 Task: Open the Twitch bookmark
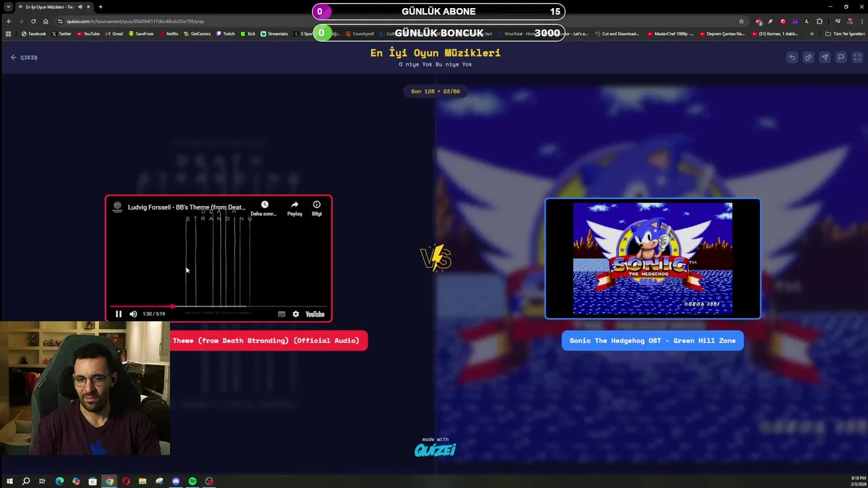pos(226,34)
